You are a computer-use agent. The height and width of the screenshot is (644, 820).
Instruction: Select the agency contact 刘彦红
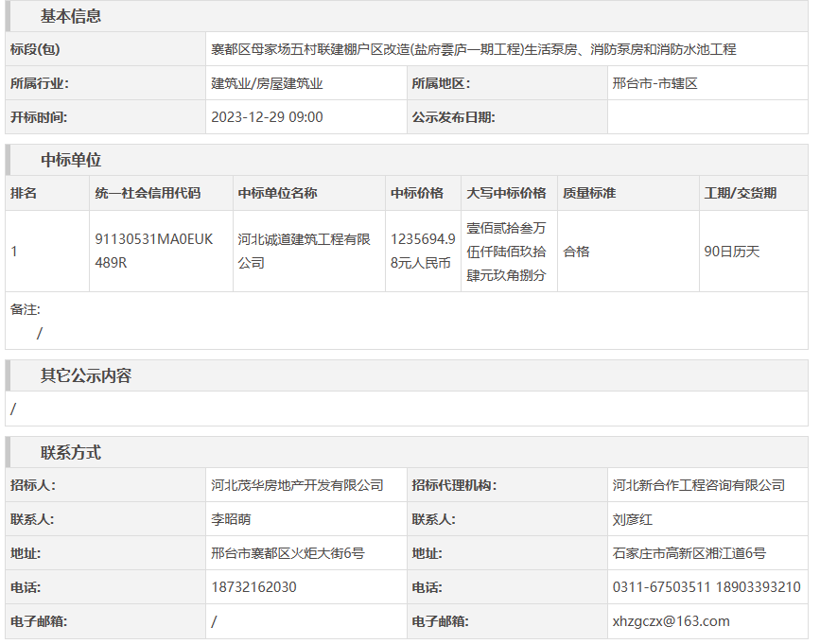[632, 519]
